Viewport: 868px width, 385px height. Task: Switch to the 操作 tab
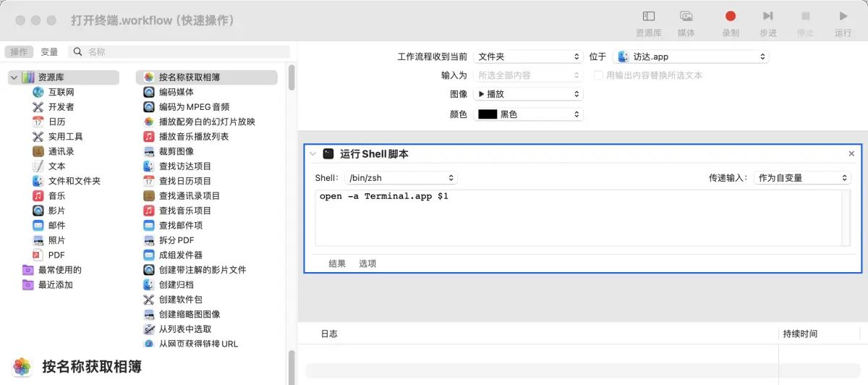(19, 52)
